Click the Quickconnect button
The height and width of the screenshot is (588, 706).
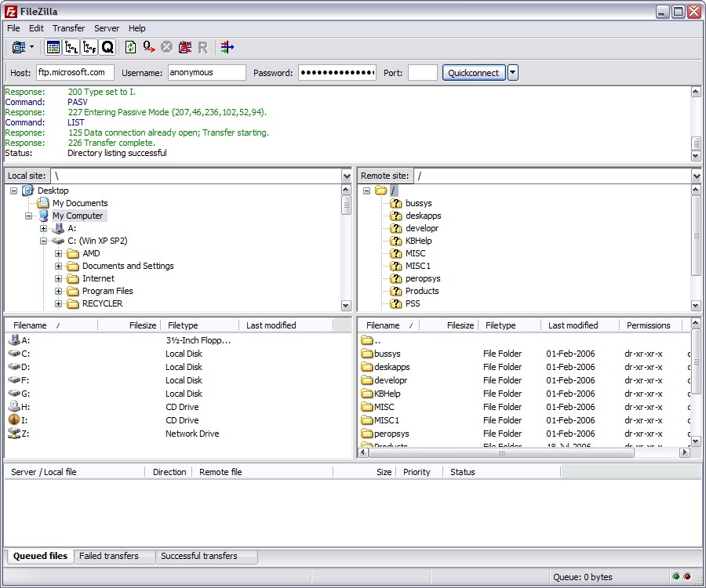coord(474,72)
